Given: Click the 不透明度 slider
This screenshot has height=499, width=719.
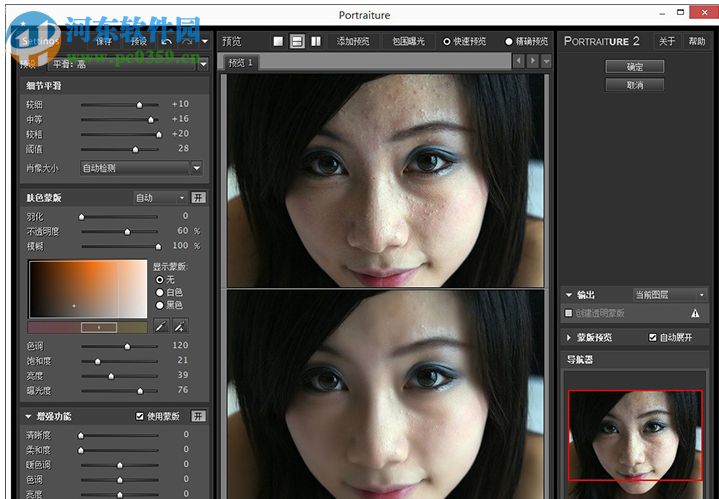Looking at the screenshot, I should (120, 232).
